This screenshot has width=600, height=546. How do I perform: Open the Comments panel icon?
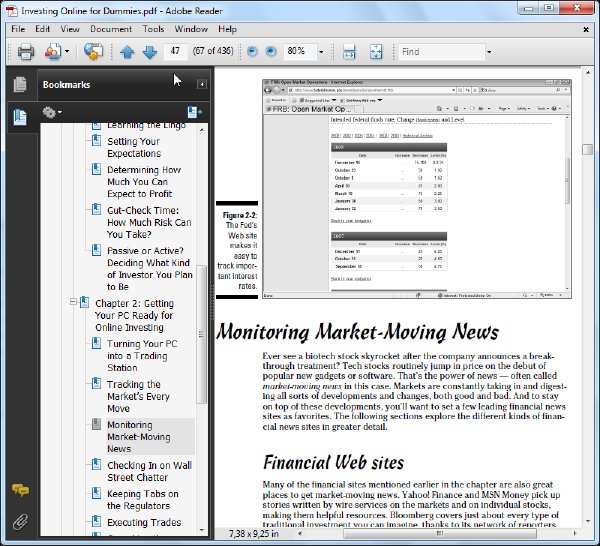coord(20,490)
